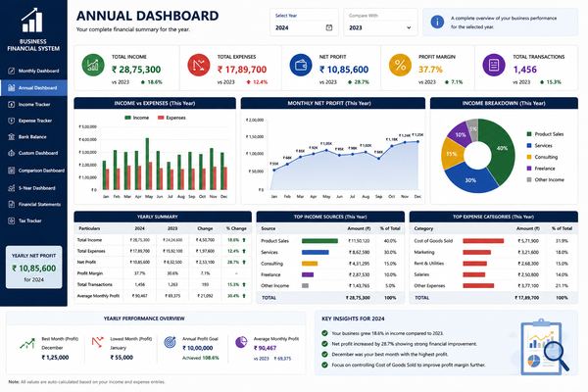The height and width of the screenshot is (392, 588).
Task: Click the clipboard magnifier illustration
Action: click(x=544, y=347)
